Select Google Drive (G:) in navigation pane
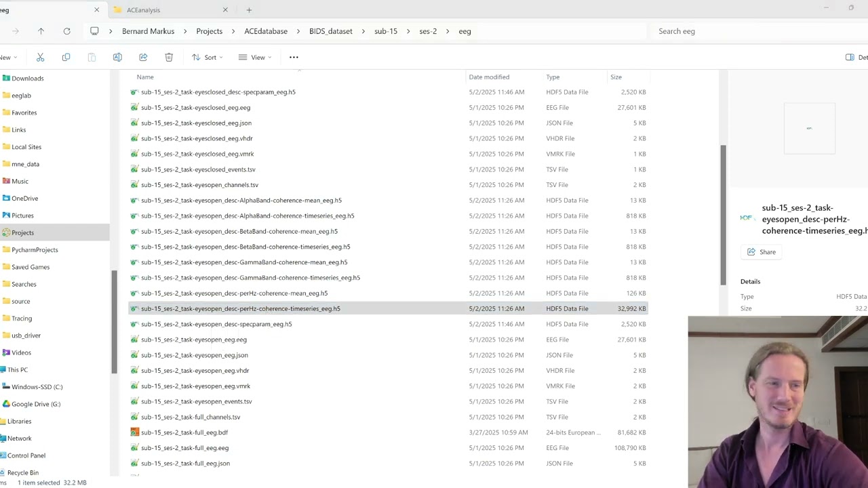 35,404
